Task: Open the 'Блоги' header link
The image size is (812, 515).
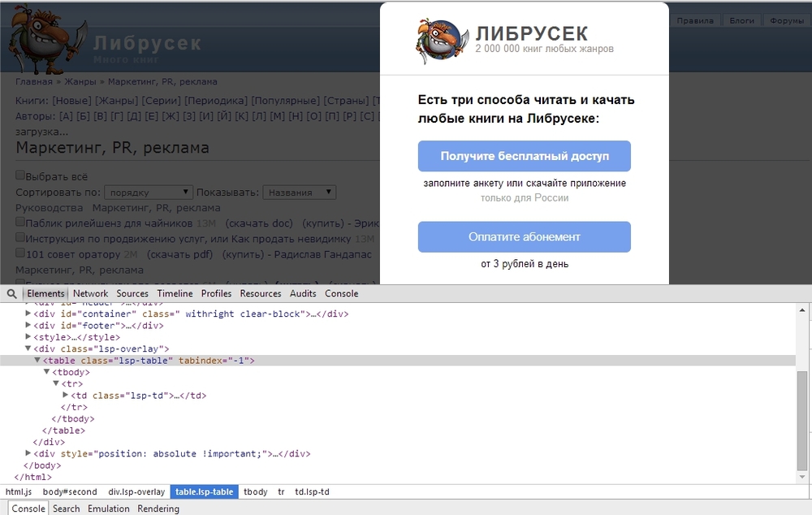Action: coord(741,21)
